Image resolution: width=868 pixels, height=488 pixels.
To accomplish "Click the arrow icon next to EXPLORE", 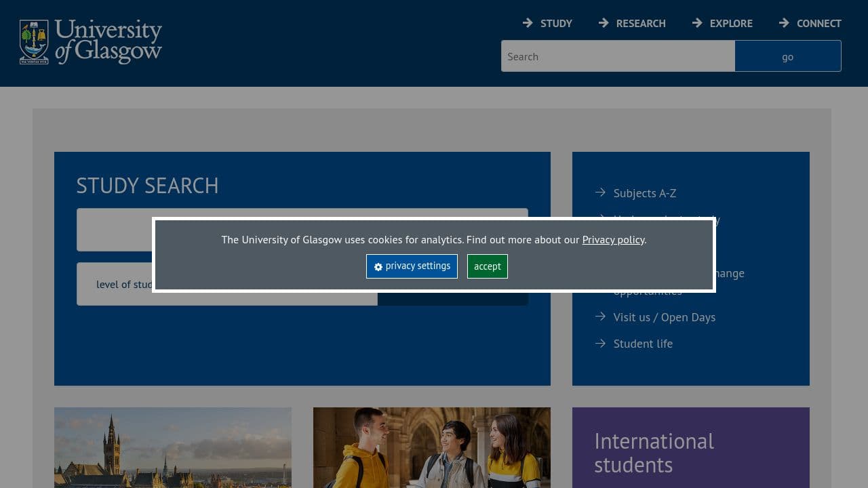I will [697, 22].
